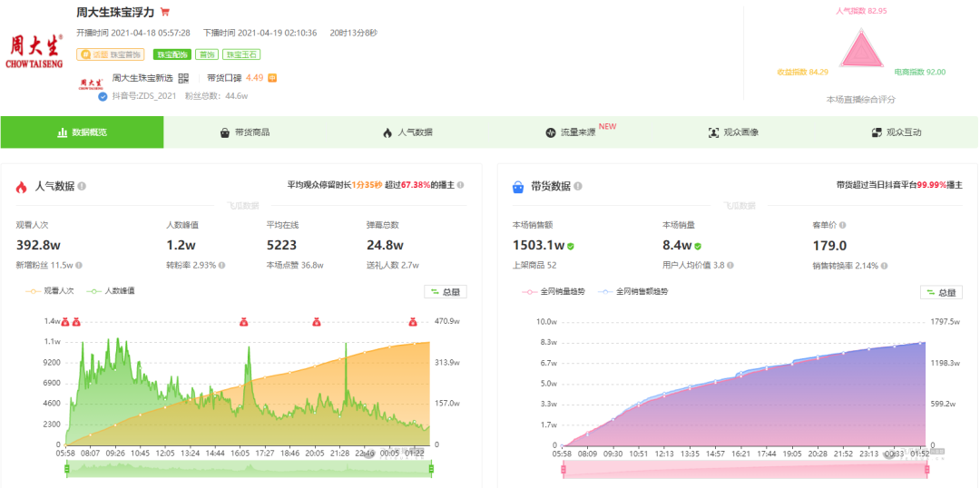Click 客单价 value 179.0
980x488 pixels.
pyautogui.click(x=830, y=245)
